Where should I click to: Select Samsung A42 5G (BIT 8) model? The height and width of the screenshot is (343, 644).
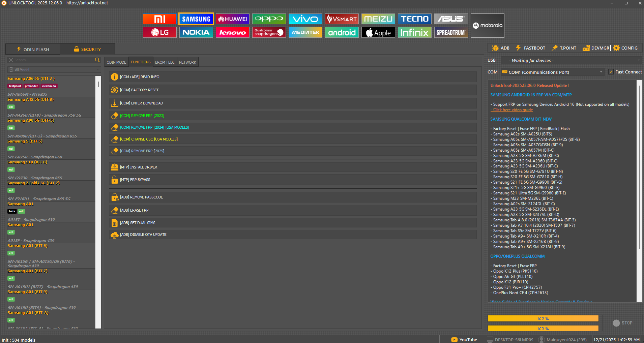[x=30, y=100]
